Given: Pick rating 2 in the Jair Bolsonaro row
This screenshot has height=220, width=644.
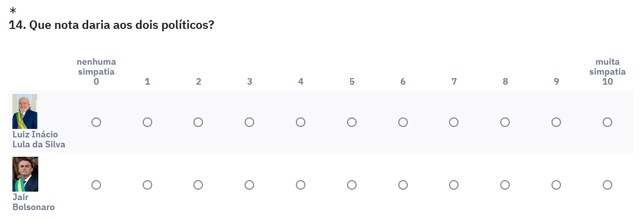Looking at the screenshot, I should point(198,185).
